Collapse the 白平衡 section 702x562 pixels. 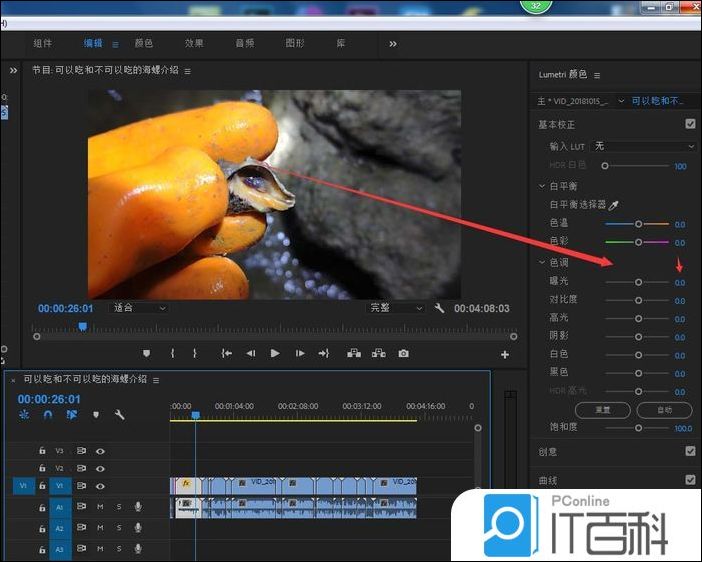542,186
